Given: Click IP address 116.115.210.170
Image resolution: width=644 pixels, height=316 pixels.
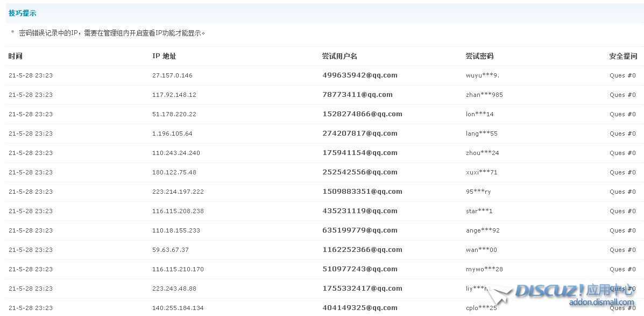Looking at the screenshot, I should pos(178,269).
